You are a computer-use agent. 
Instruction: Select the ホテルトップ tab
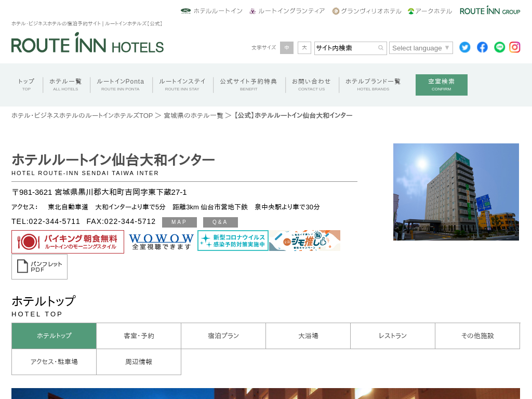point(54,336)
